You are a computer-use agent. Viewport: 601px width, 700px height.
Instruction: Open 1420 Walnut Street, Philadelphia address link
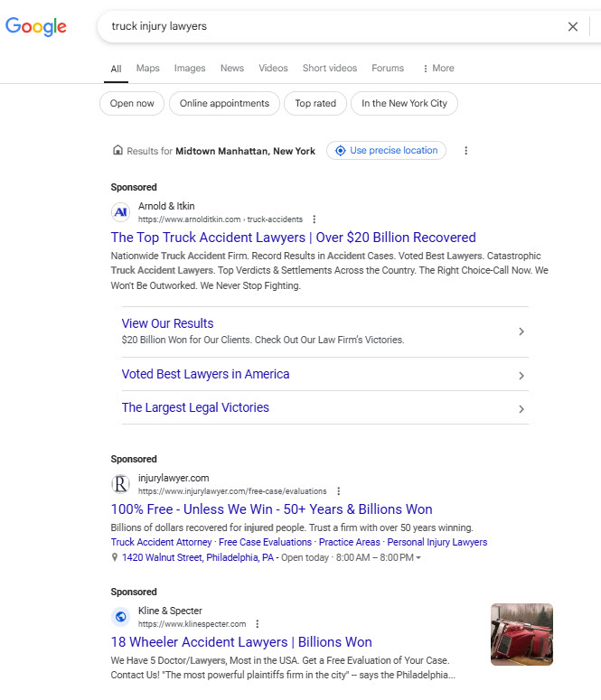pyautogui.click(x=198, y=557)
